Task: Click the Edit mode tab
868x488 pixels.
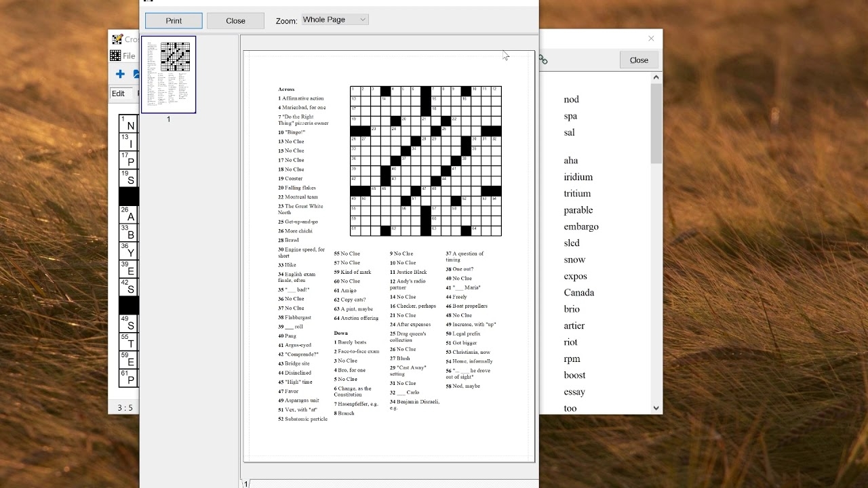Action: pyautogui.click(x=119, y=94)
